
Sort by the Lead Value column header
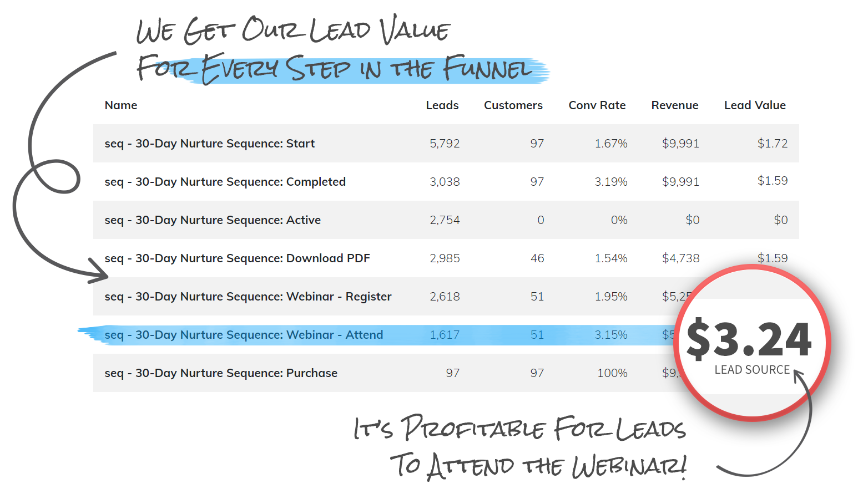tap(755, 105)
